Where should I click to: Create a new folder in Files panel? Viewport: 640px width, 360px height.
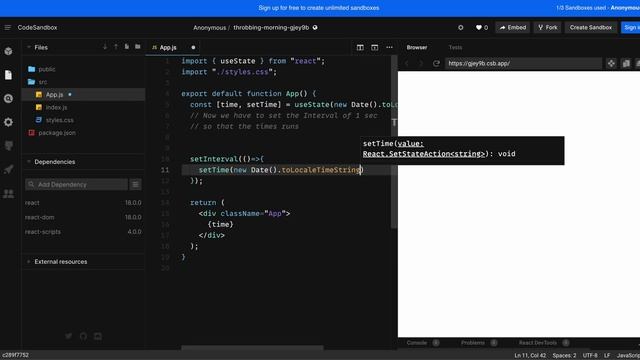click(x=138, y=47)
